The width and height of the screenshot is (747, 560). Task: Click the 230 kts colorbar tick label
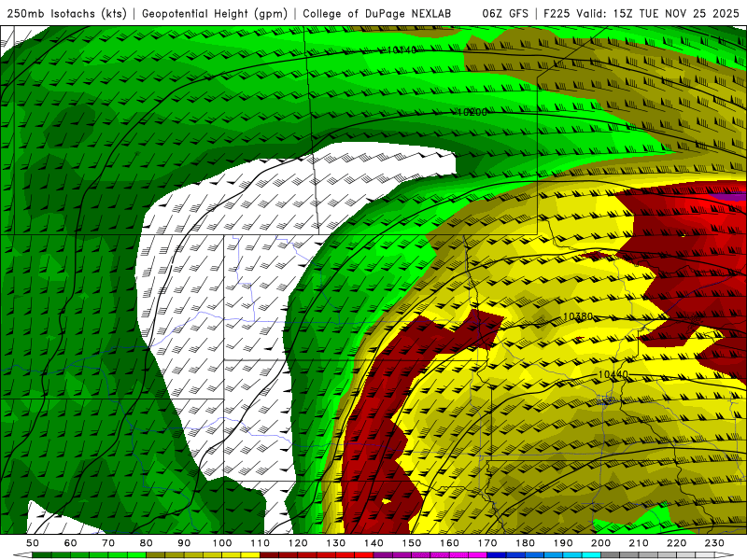(x=714, y=543)
